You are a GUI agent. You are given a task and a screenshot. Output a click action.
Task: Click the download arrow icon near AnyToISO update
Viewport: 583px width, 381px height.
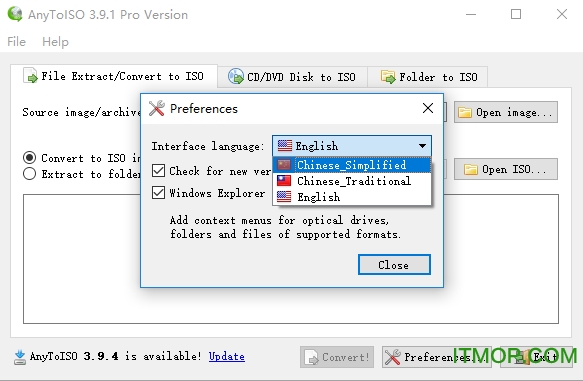[x=20, y=357]
